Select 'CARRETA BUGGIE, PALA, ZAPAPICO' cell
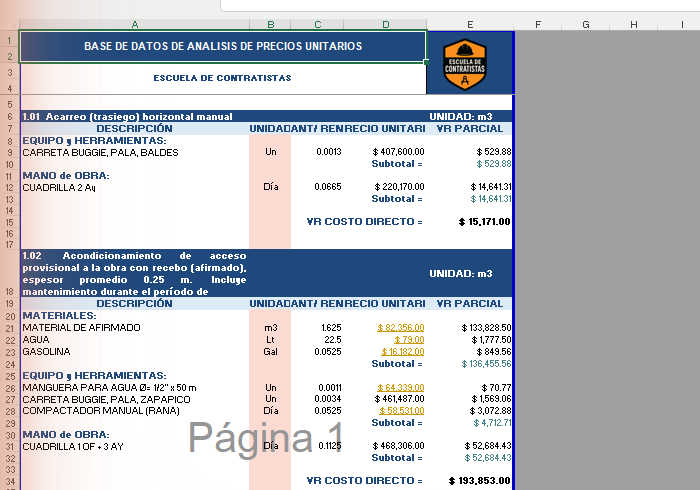The image size is (700, 490). click(x=134, y=399)
